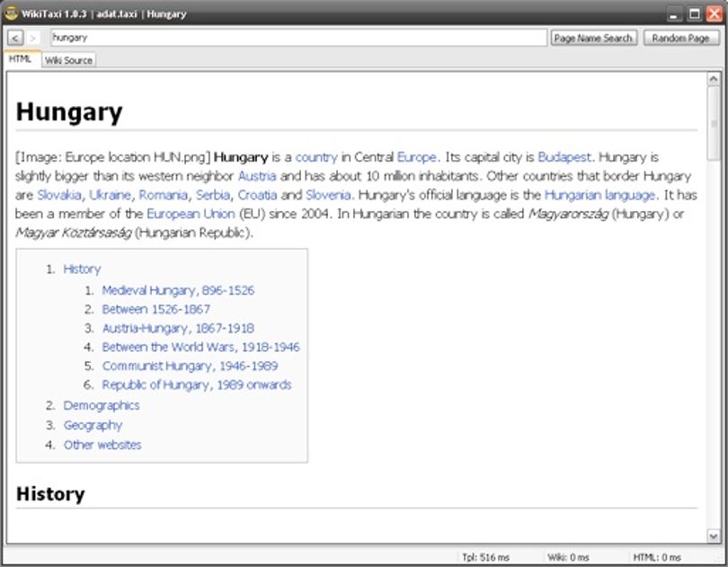Maximize the WikiTaxi window
This screenshot has height=567, width=728.
click(695, 14)
